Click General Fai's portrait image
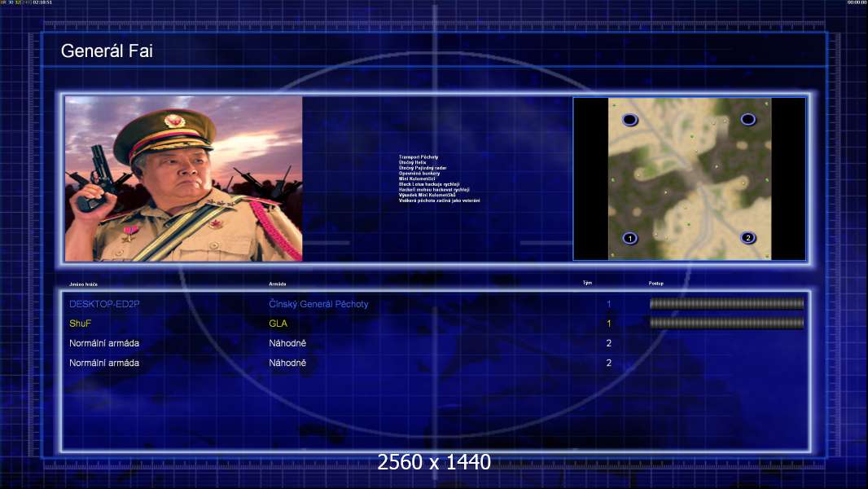The image size is (868, 489). point(184,178)
